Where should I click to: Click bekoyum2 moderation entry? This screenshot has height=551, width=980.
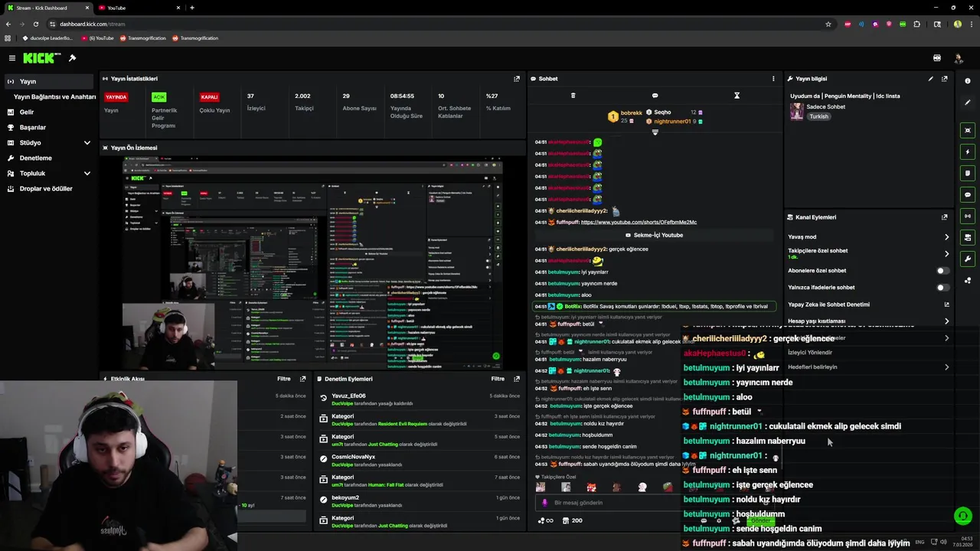[x=420, y=501]
